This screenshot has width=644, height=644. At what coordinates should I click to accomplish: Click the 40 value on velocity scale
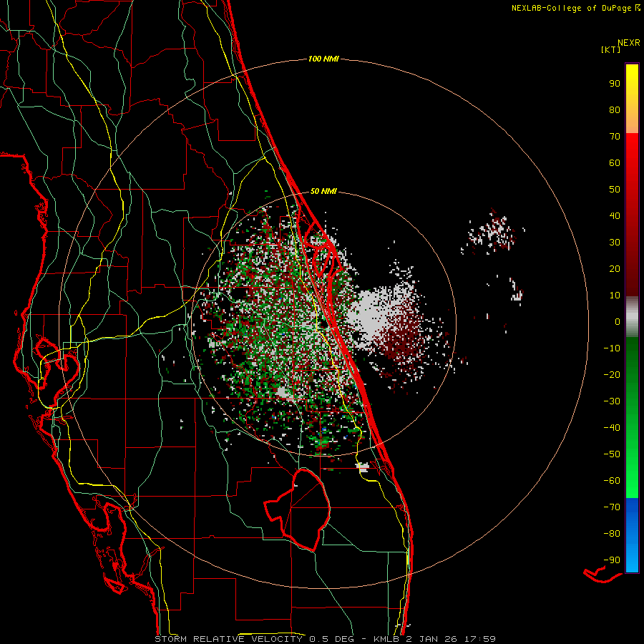point(615,215)
